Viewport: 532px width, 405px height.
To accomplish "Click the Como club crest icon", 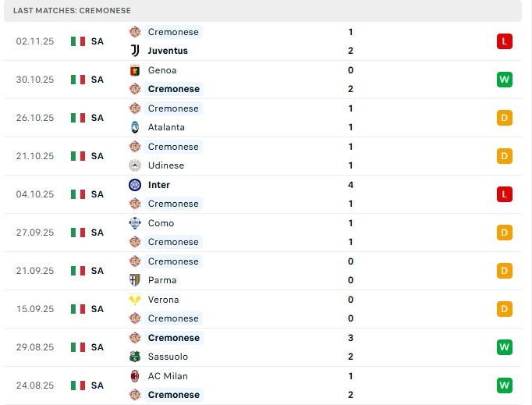I will pos(135,223).
